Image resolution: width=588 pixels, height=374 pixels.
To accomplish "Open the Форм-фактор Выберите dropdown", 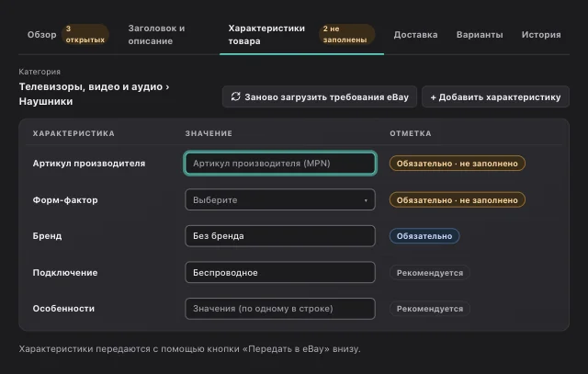I will 280,200.
